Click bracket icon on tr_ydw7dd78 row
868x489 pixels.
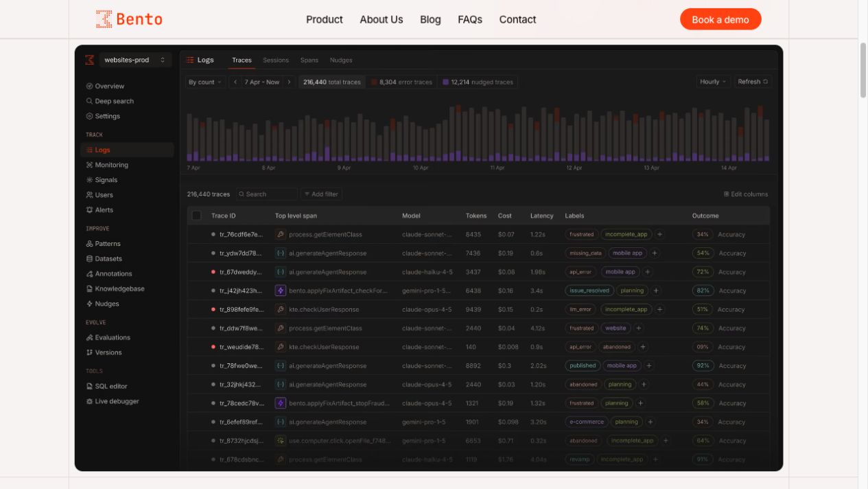280,253
